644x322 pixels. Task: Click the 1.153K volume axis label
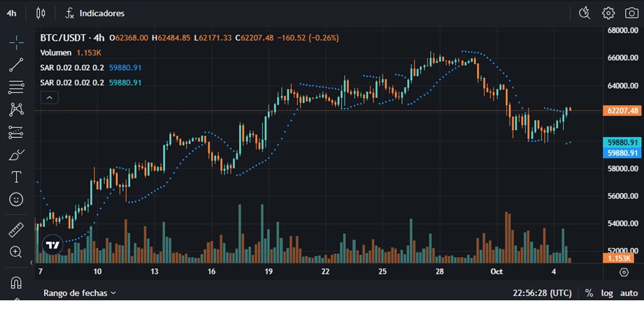click(618, 258)
